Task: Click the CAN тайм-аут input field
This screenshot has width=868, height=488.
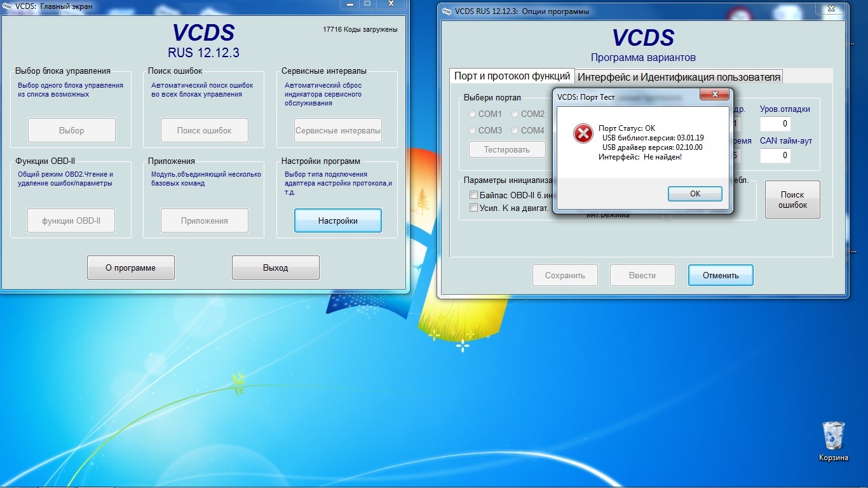Action: pyautogui.click(x=775, y=156)
